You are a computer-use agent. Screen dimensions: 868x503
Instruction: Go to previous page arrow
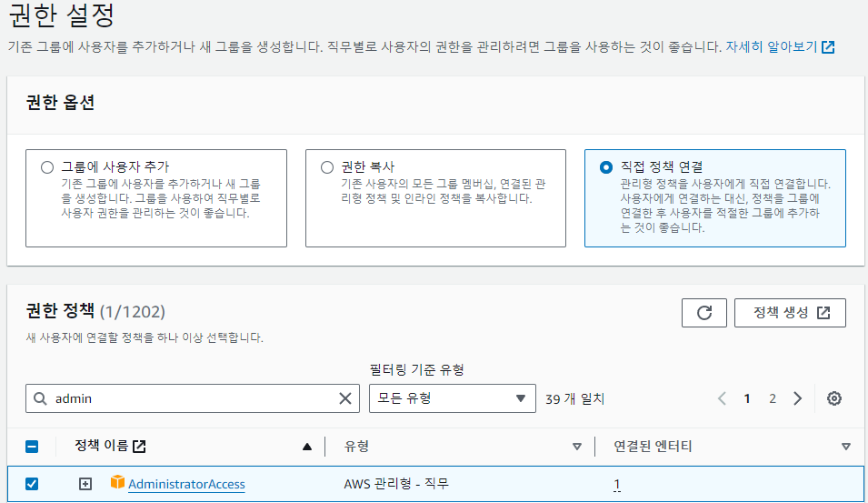click(722, 398)
